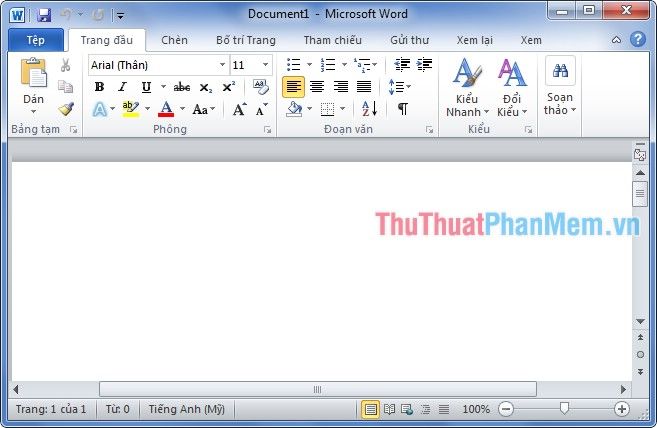Switch to the Chèn tab

pyautogui.click(x=174, y=40)
